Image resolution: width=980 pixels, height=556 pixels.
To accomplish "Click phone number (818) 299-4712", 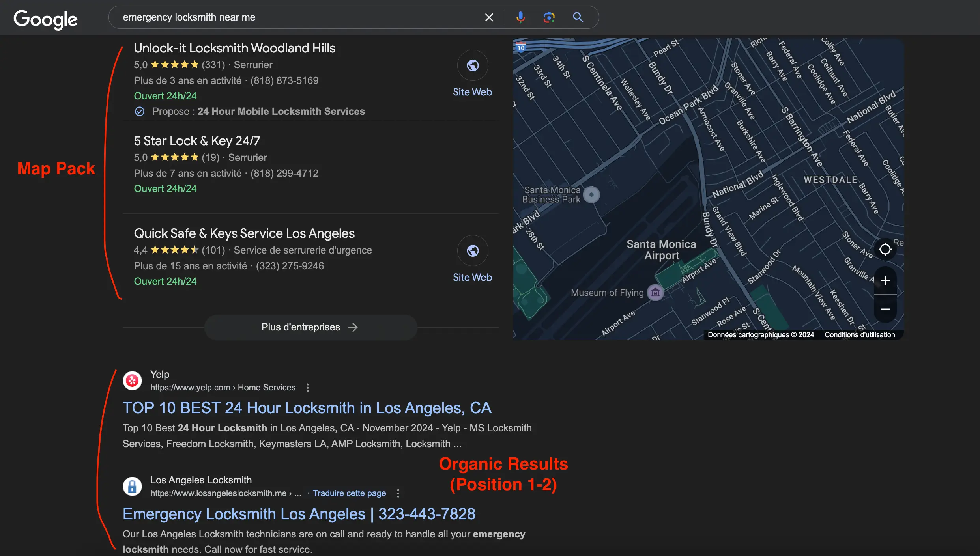I will click(x=284, y=173).
